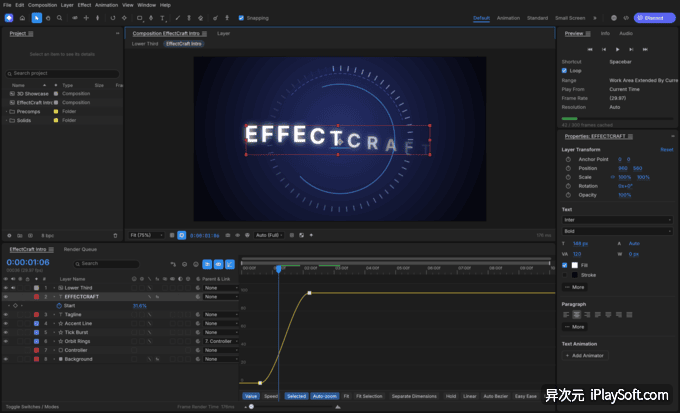This screenshot has height=413, width=680.
Task: Switch to the Audio tab
Action: (x=626, y=33)
